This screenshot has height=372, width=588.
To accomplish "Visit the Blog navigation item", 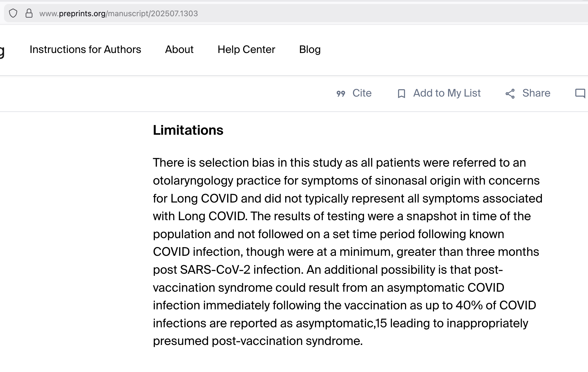I will tap(310, 50).
